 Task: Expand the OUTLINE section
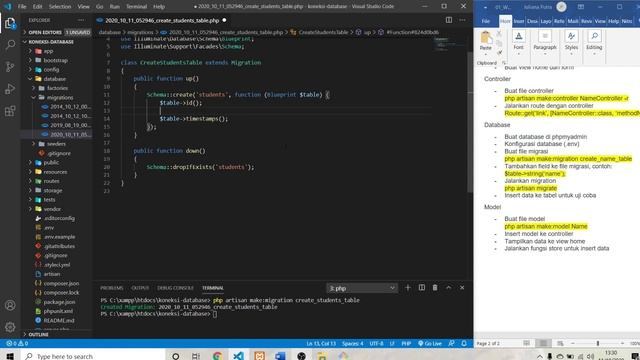click(38, 334)
